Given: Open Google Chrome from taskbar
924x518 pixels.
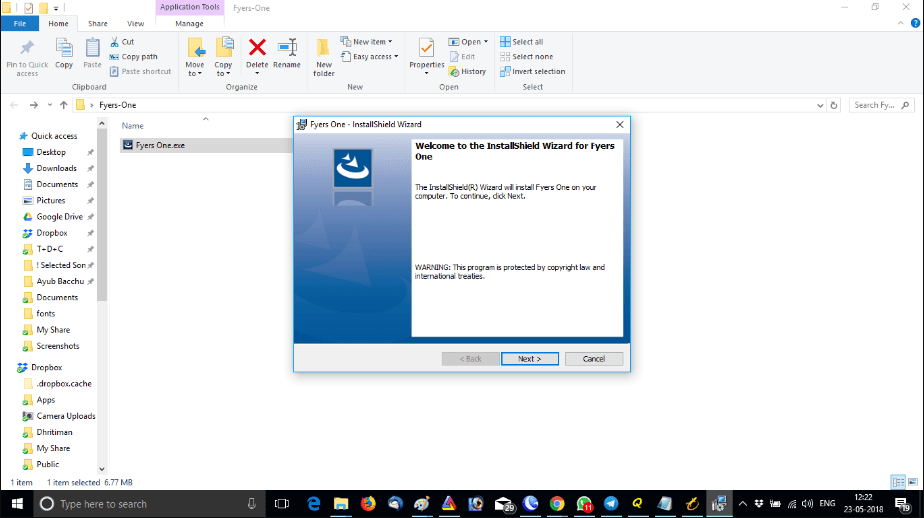Looking at the screenshot, I should [556, 504].
